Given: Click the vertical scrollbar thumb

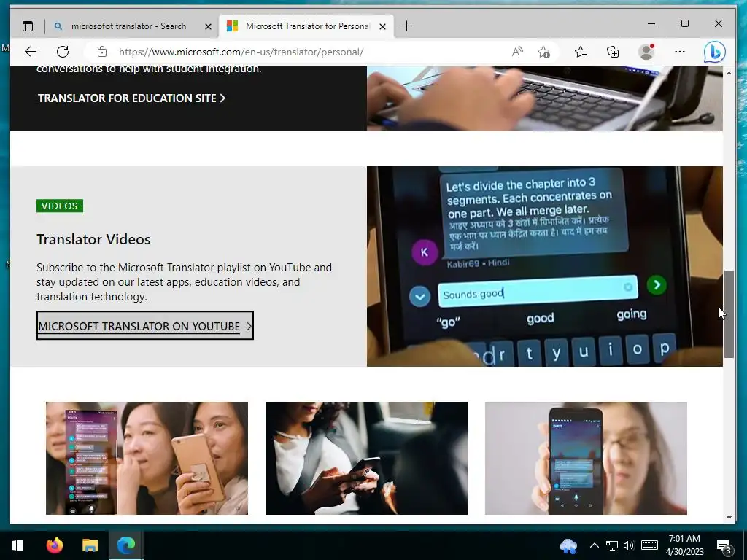Looking at the screenshot, I should coord(729,314).
